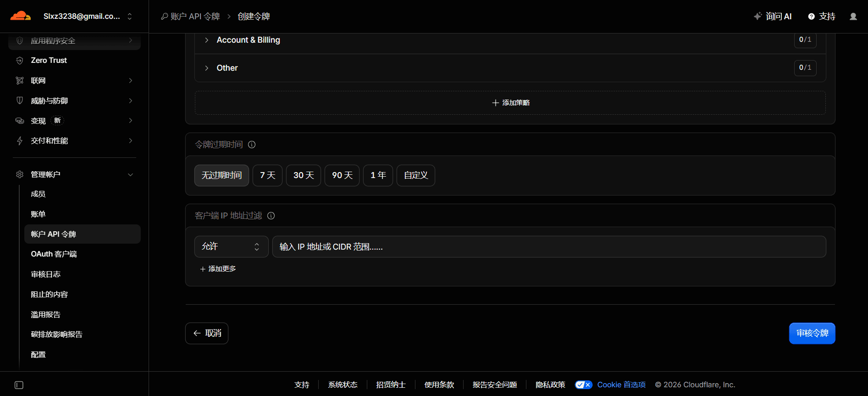Open the 允许 IP filter dropdown
Viewport: 868px width, 396px height.
tap(232, 247)
